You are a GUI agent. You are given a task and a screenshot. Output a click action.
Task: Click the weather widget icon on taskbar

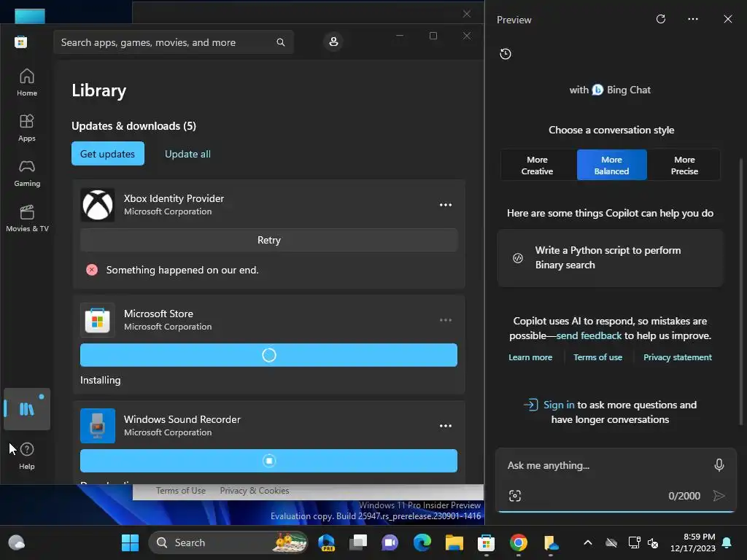pos(17,542)
